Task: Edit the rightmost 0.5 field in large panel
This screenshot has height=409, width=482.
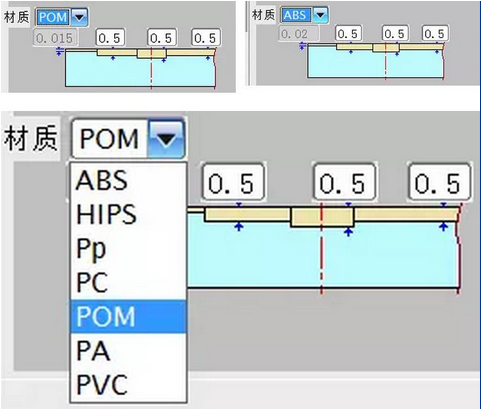Action: [x=439, y=183]
